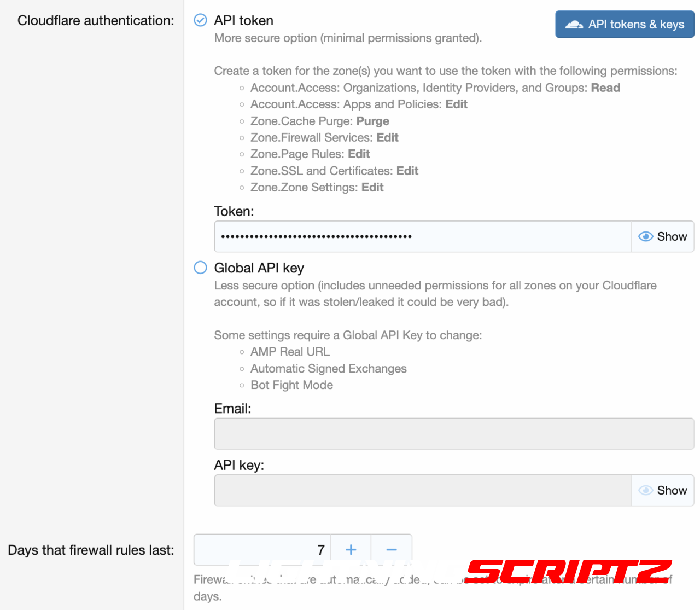Click the eye icon beside the Token field
This screenshot has width=700, height=610.
coord(646,236)
